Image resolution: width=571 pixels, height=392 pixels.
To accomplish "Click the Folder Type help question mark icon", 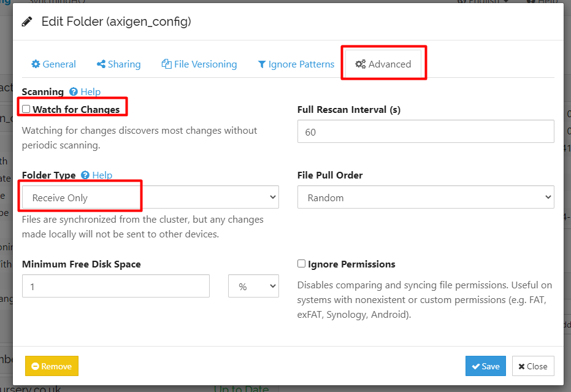I will [85, 175].
